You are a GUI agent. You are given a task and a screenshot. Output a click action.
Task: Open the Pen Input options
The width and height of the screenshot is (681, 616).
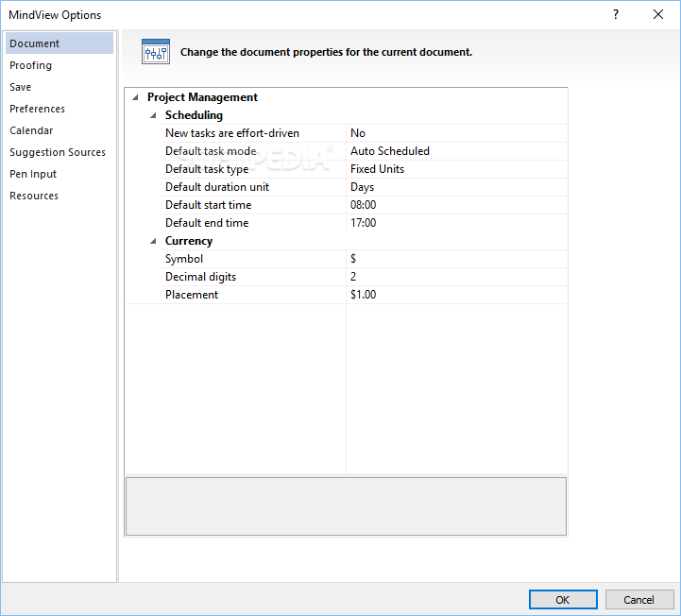coord(60,174)
